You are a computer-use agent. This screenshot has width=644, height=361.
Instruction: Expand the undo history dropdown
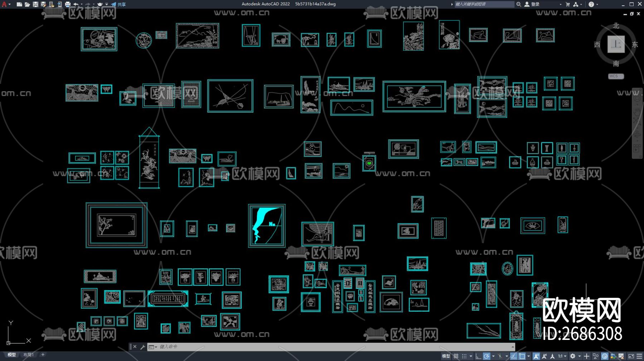pos(82,4)
